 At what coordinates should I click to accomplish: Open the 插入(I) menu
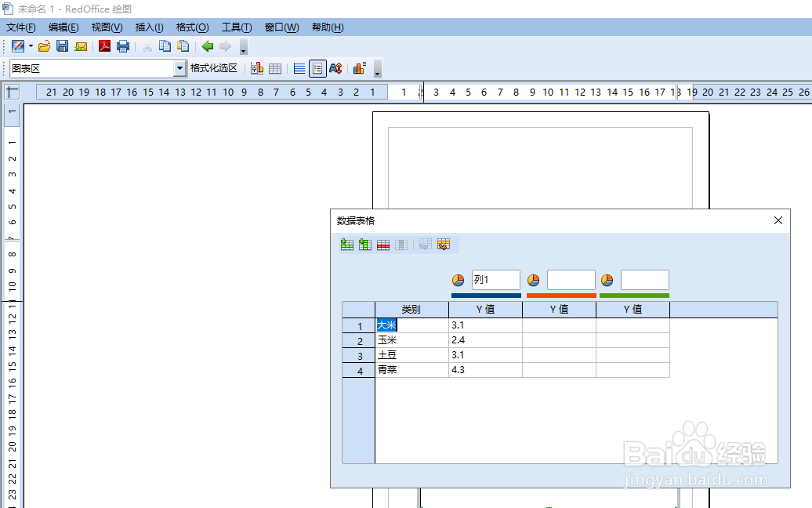(149, 27)
